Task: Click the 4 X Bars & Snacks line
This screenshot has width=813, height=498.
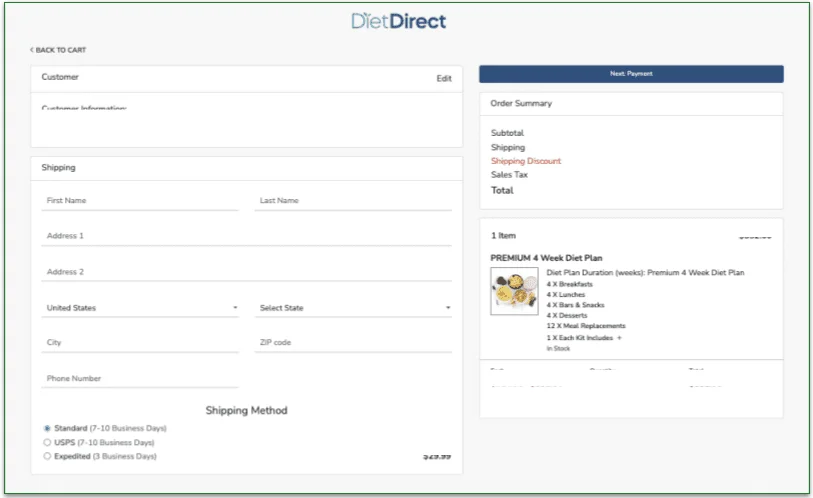Action: [x=576, y=305]
